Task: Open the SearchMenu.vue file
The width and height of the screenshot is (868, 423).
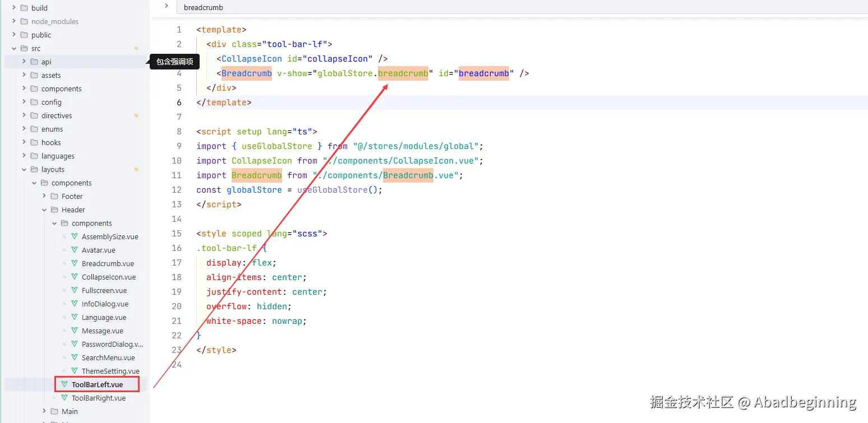Action: click(108, 357)
